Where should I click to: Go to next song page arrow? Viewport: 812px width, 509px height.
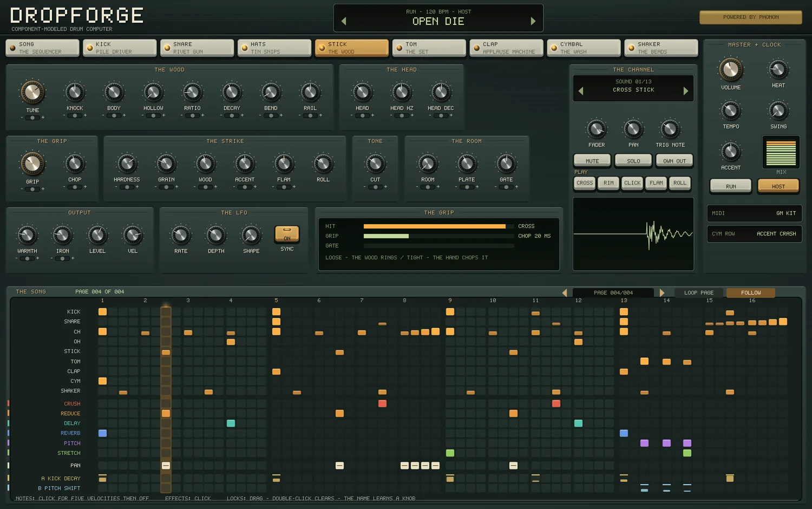662,293
